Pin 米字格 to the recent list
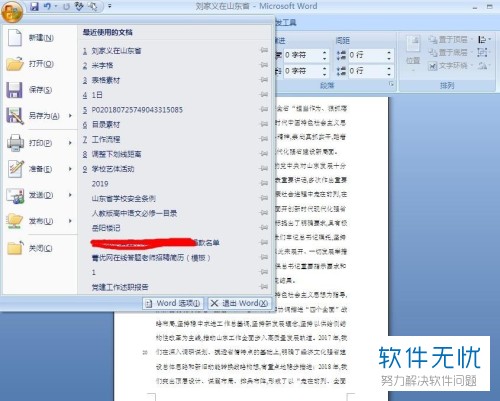 click(x=264, y=65)
